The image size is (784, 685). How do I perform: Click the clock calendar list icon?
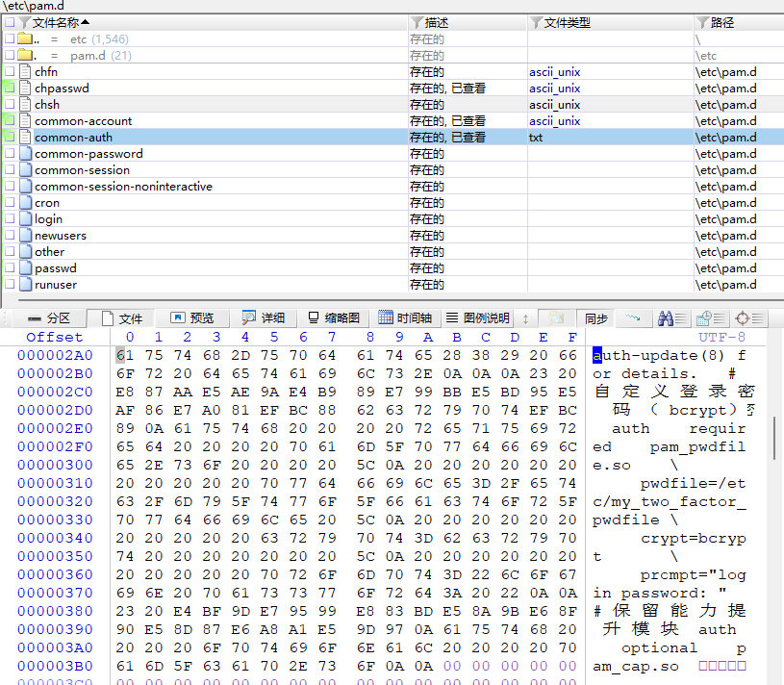click(x=711, y=318)
